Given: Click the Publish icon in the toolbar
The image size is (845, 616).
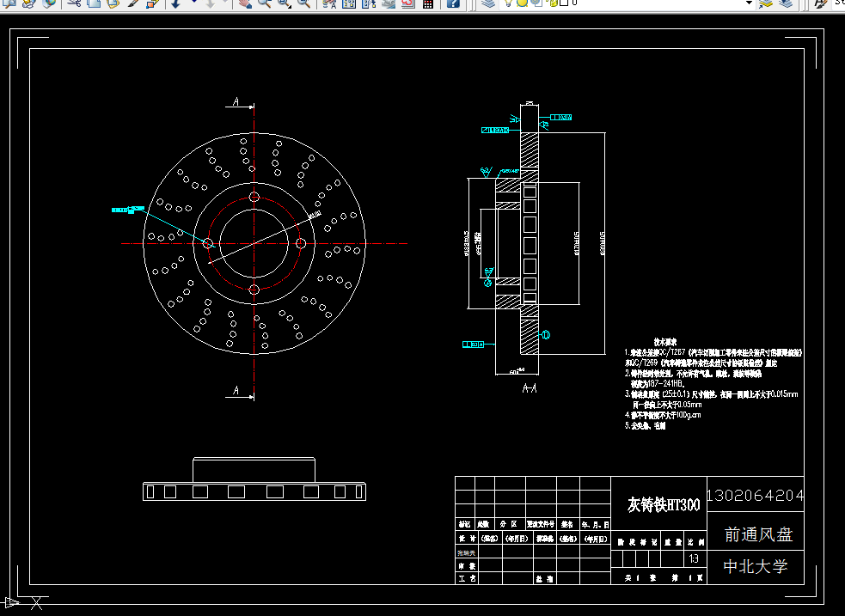Looking at the screenshot, I should [x=29, y=3].
